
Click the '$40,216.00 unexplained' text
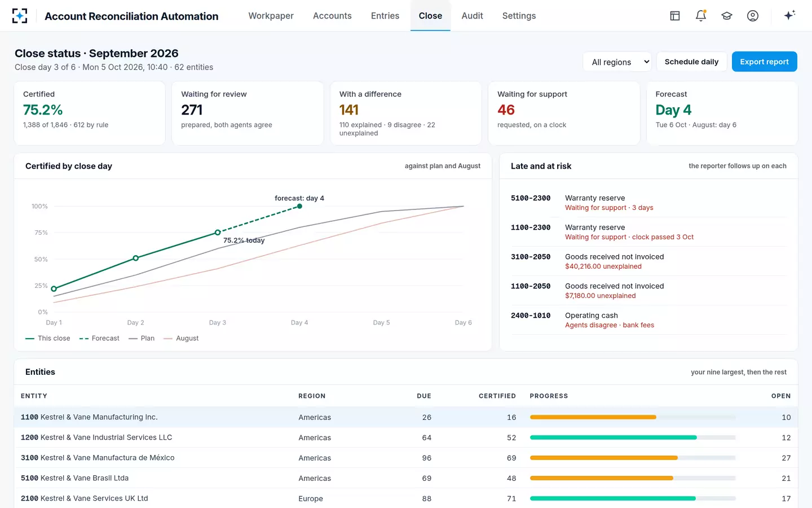603,266
